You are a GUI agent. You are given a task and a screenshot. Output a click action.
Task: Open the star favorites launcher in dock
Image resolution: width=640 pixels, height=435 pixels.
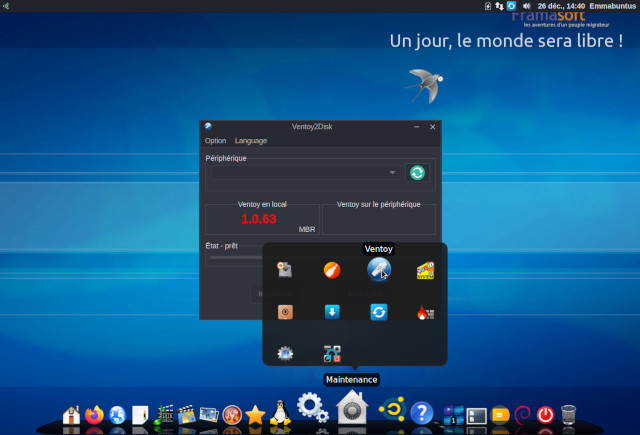pos(255,415)
